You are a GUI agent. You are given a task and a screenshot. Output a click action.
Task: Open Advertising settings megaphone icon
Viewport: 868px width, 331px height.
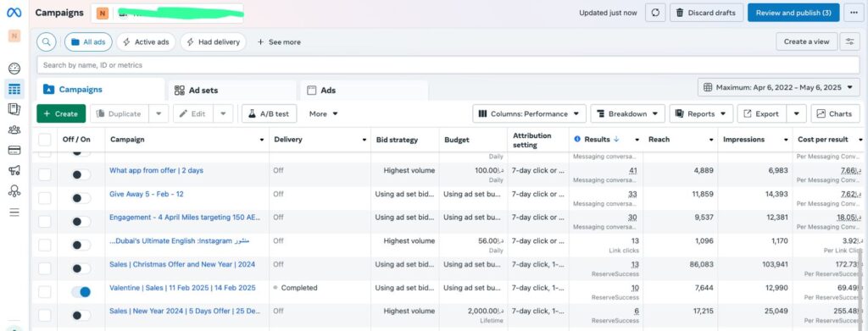point(14,171)
